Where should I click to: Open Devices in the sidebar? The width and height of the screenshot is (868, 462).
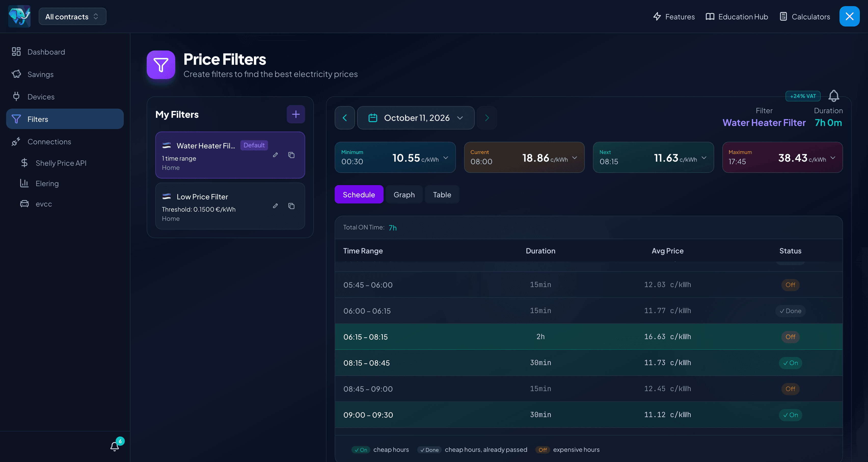coord(65,97)
